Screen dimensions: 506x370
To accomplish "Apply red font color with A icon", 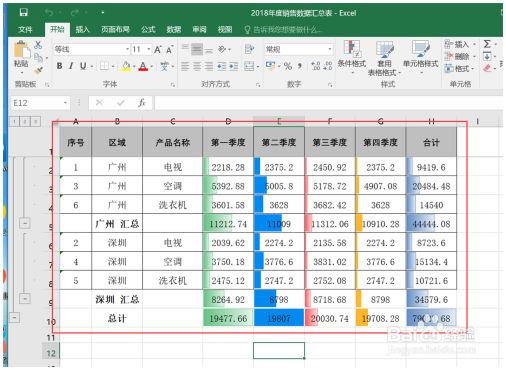I will click(x=143, y=66).
